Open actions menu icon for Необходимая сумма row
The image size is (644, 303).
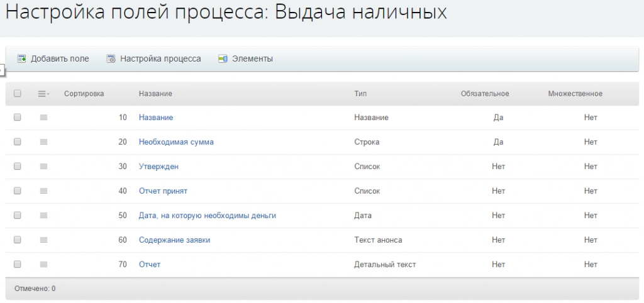click(43, 142)
